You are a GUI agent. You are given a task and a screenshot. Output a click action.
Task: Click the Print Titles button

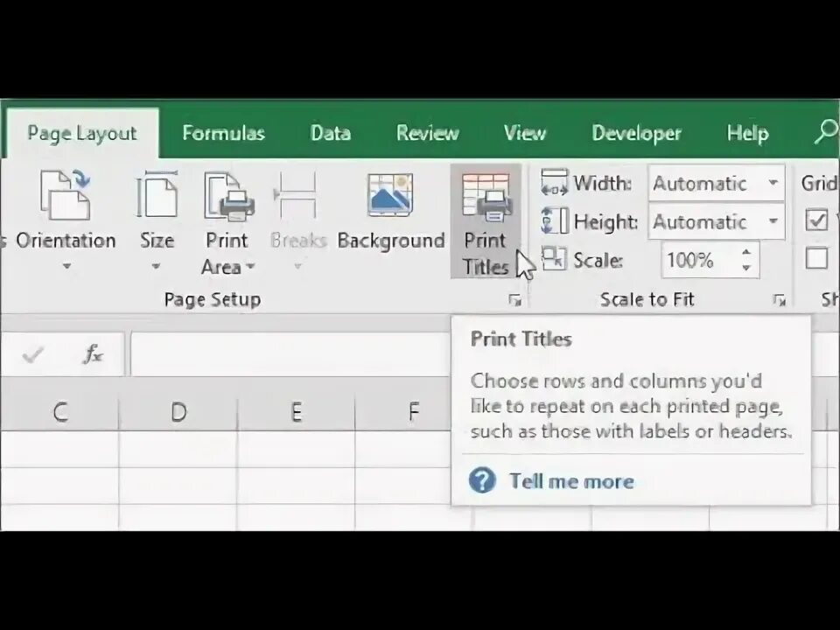[486, 221]
